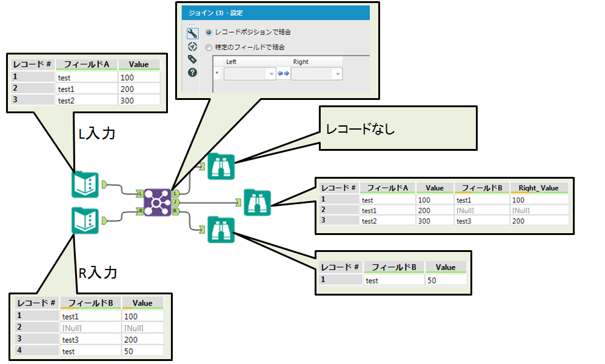The height and width of the screenshot is (364, 605).
Task: Click the blue left-right swap arrows
Action: click(x=283, y=74)
